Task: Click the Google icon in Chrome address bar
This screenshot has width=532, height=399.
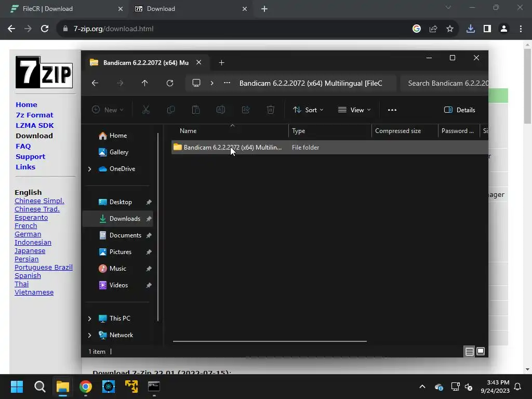Action: [x=417, y=29]
